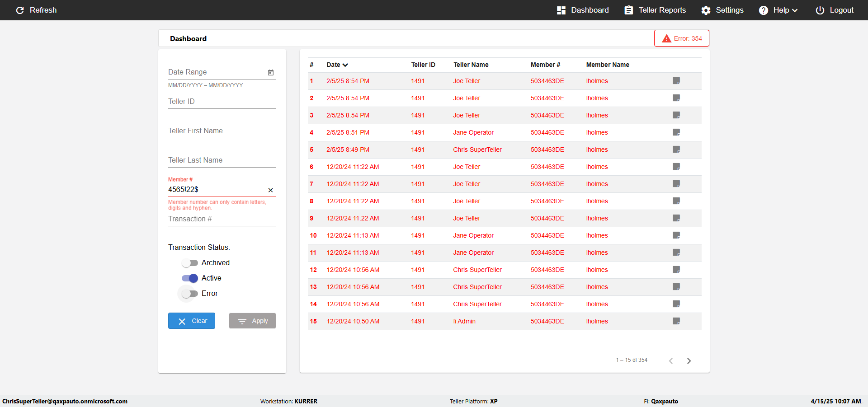Open note icon for row 5

(x=676, y=150)
